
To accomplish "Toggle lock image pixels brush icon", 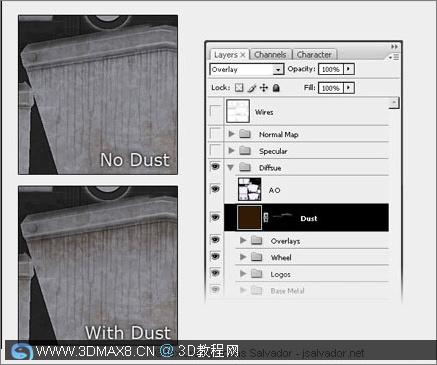I will (x=252, y=88).
